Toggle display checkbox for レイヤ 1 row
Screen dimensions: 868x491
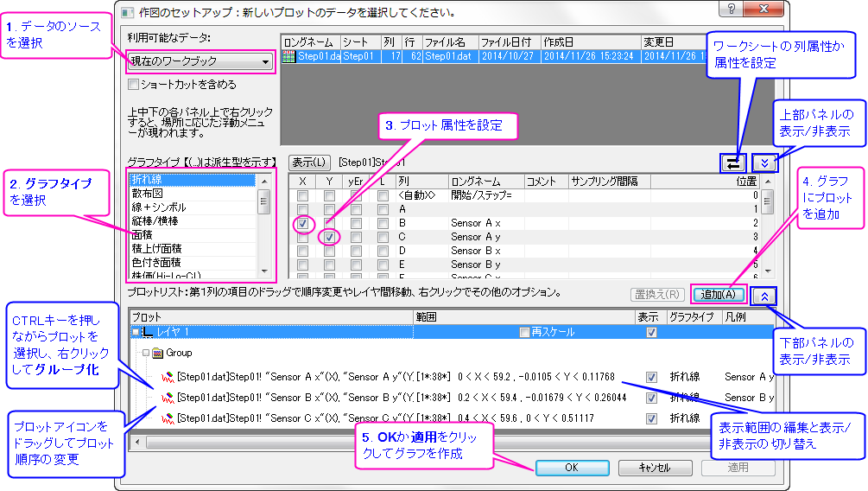click(651, 333)
